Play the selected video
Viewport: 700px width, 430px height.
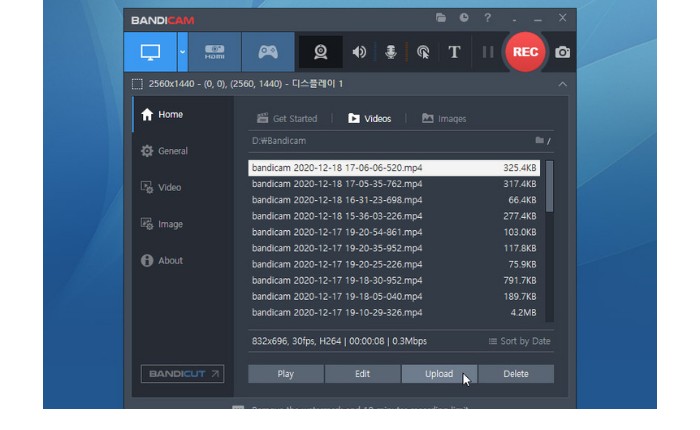click(286, 374)
